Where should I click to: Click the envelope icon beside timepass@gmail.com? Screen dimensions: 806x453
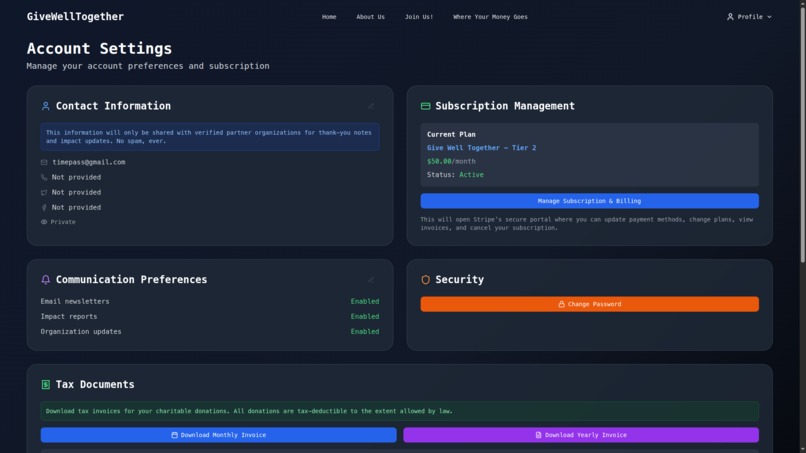(x=44, y=162)
